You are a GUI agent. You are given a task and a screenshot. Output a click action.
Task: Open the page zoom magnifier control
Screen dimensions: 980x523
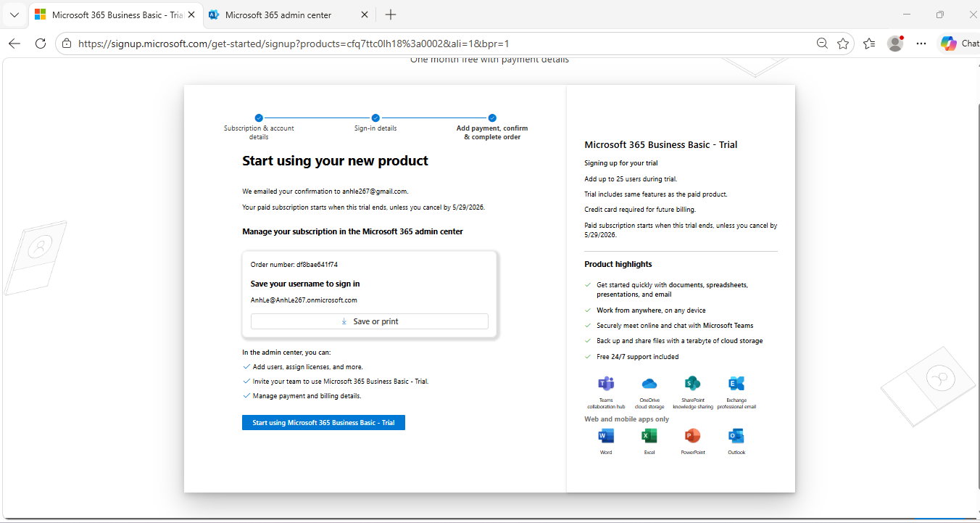[x=822, y=44]
